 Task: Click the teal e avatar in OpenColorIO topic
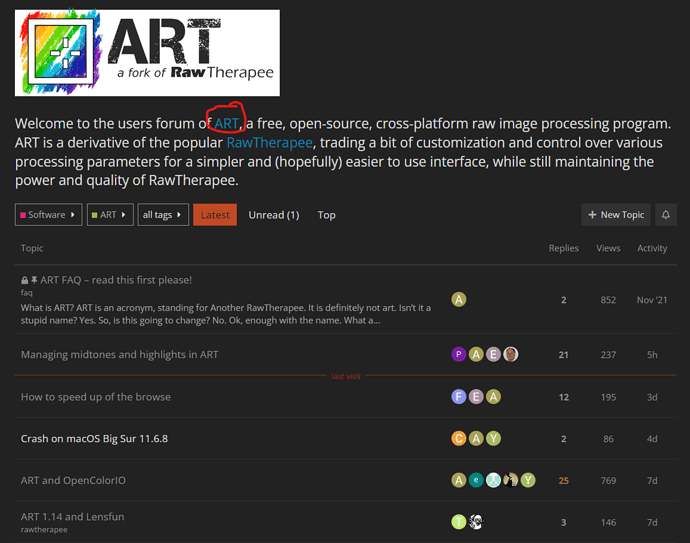476,480
